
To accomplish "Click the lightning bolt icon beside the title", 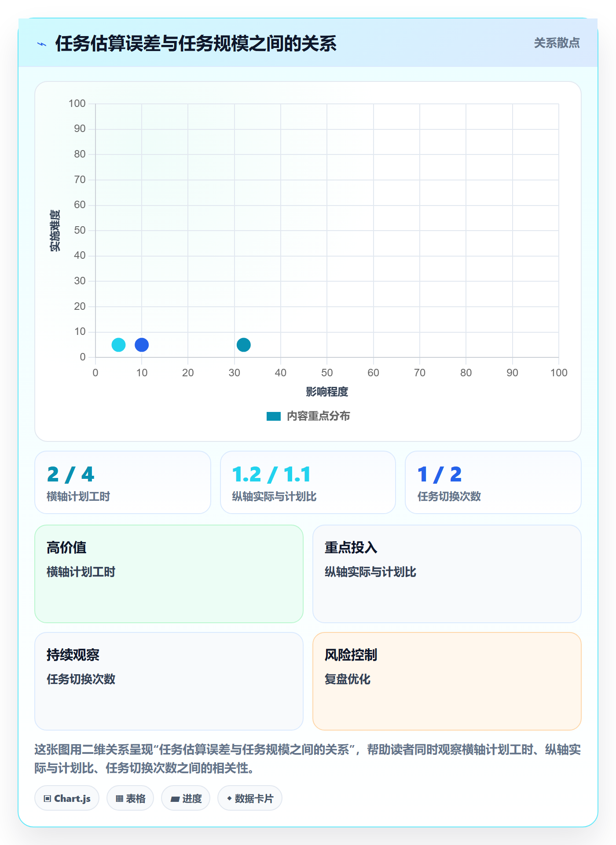I will [42, 44].
